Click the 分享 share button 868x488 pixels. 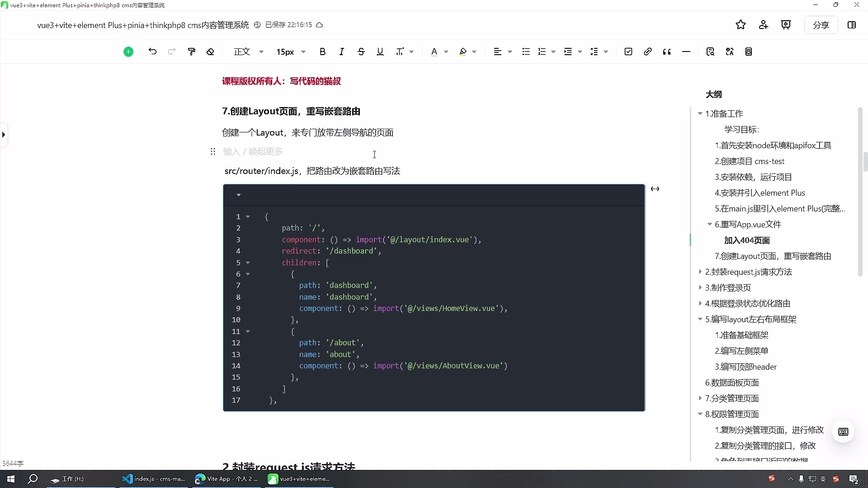[821, 25]
